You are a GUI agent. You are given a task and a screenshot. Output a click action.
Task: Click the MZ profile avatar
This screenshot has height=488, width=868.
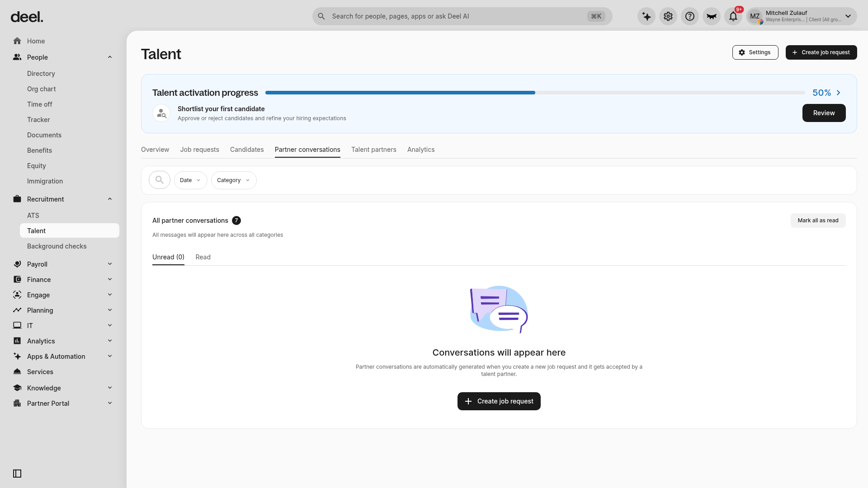(x=755, y=16)
